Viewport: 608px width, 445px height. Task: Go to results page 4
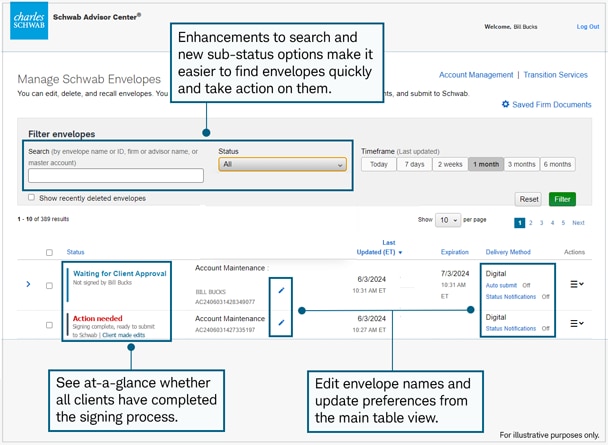(x=552, y=223)
